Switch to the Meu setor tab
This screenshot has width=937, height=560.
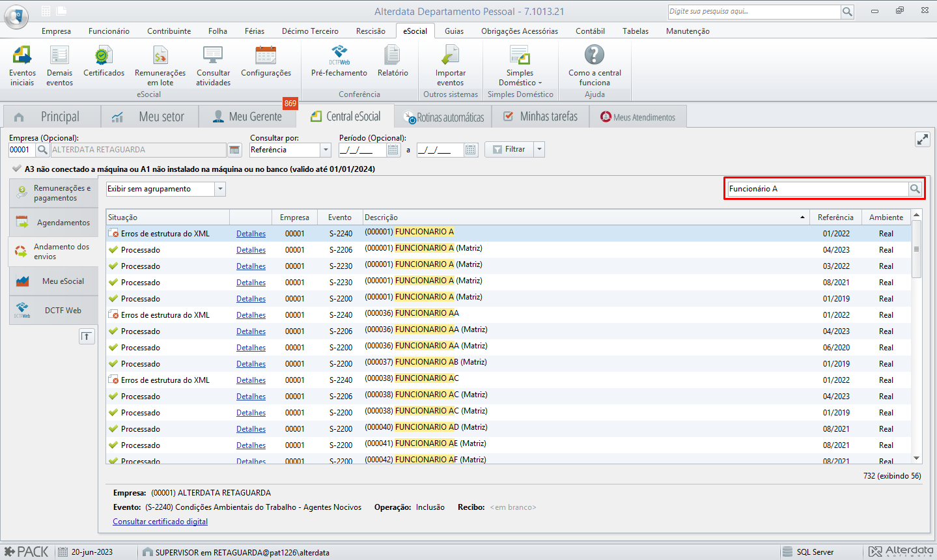coord(151,117)
